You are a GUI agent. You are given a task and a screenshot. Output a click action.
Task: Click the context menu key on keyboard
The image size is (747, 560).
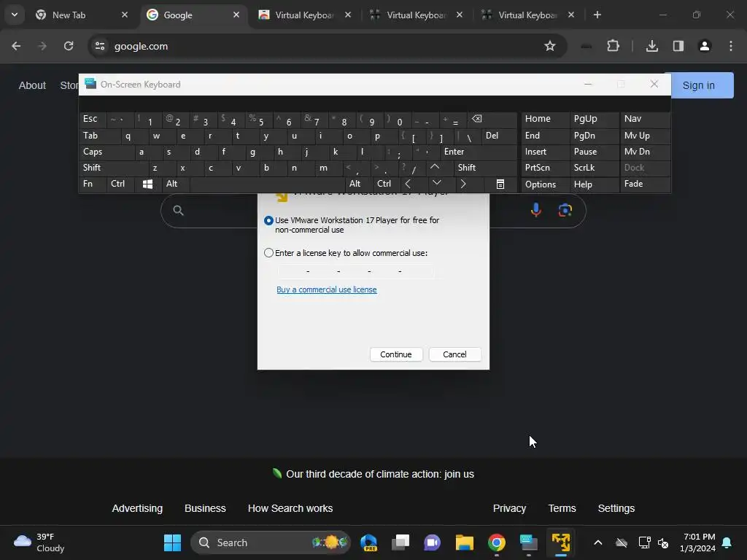[500, 184]
